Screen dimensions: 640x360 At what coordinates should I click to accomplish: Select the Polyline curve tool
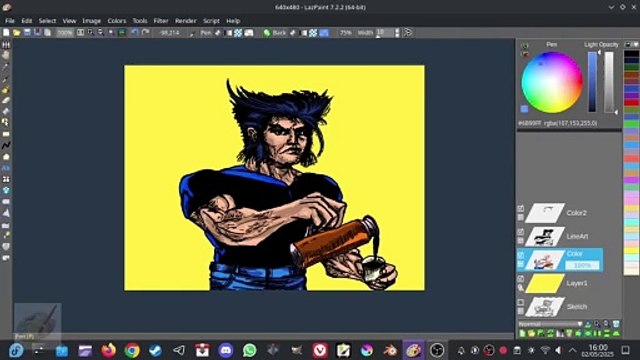tap(6, 145)
